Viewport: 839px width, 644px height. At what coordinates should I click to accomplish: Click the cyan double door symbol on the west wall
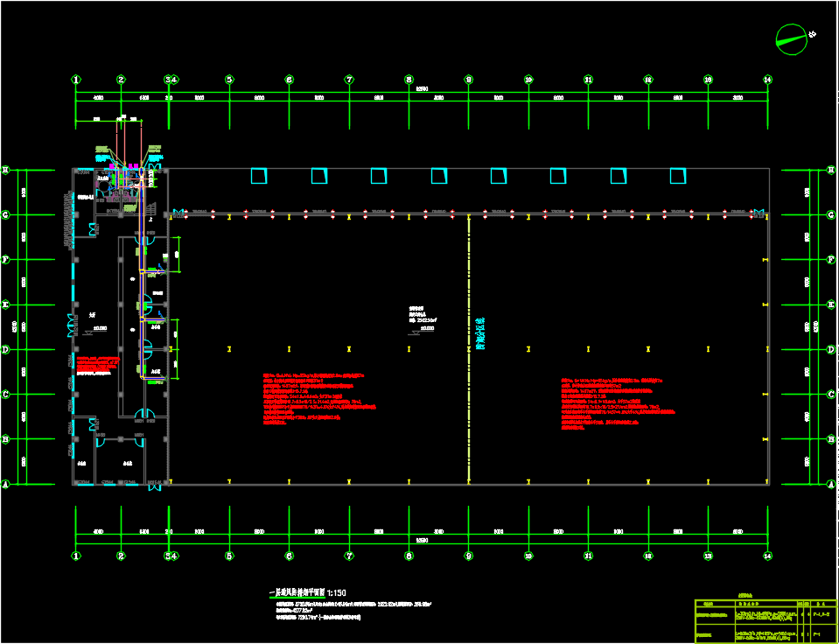click(72, 327)
